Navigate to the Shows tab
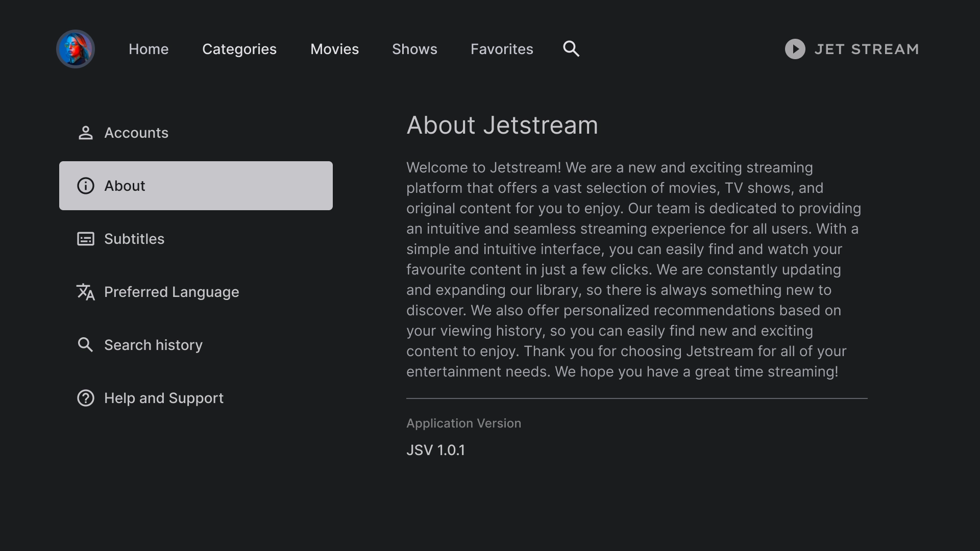 pos(414,49)
